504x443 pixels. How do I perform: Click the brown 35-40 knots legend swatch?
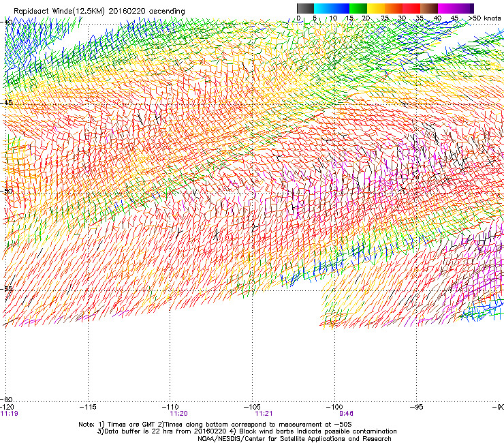(429, 8)
